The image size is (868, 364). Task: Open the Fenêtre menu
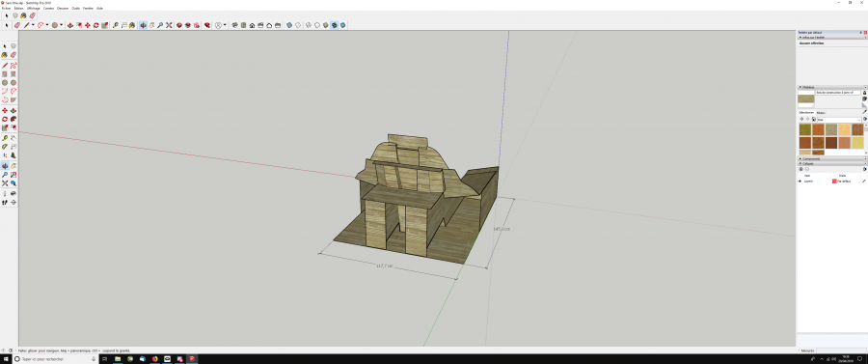coord(88,9)
